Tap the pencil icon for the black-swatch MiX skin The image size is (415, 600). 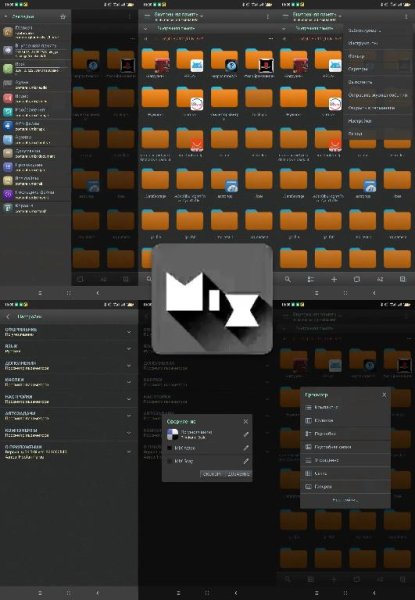click(x=246, y=448)
